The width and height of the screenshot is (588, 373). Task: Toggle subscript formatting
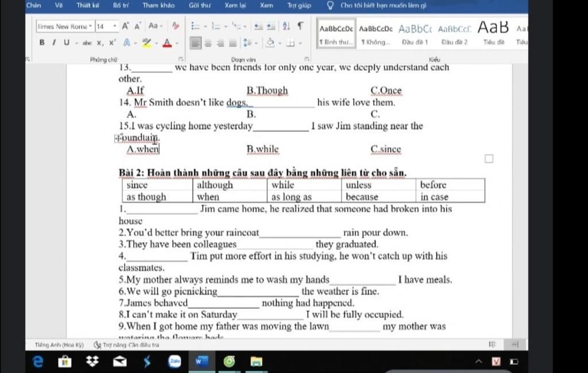(100, 43)
